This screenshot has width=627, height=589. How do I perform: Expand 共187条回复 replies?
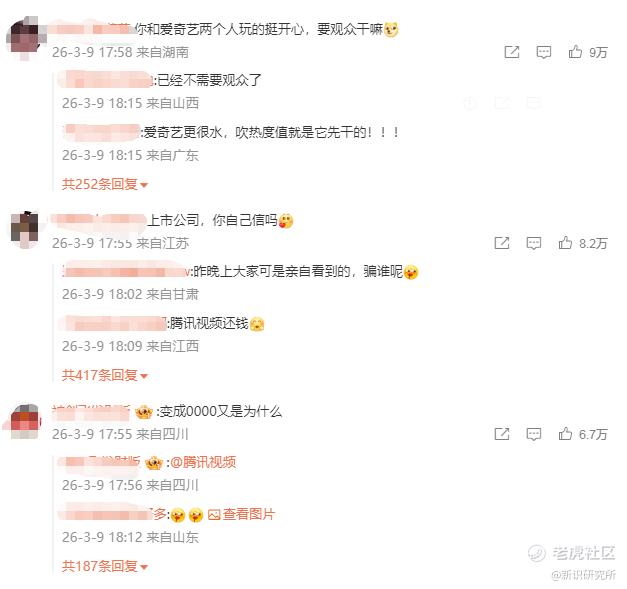[x=105, y=566]
